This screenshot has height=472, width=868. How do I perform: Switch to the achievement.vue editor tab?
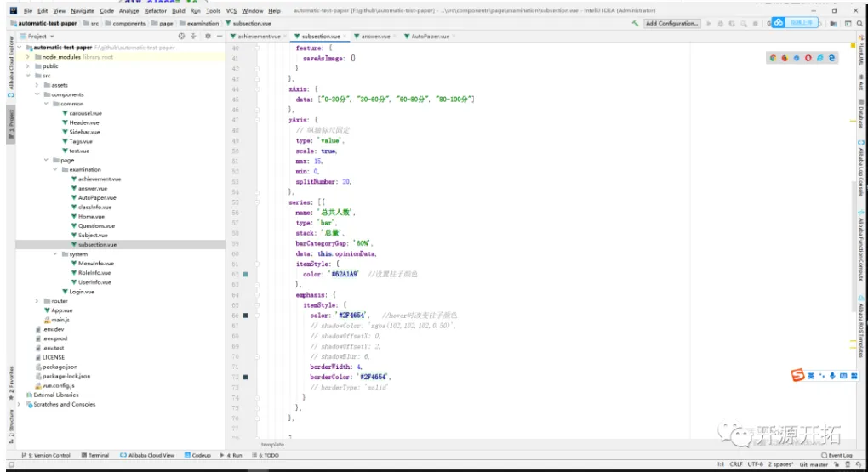[x=259, y=37]
